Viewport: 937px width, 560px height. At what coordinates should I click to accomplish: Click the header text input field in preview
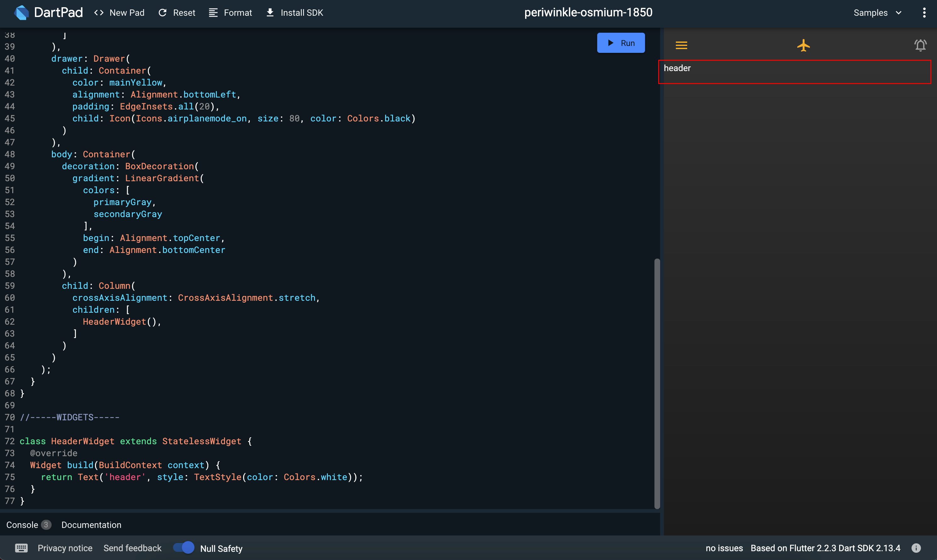[x=798, y=71]
